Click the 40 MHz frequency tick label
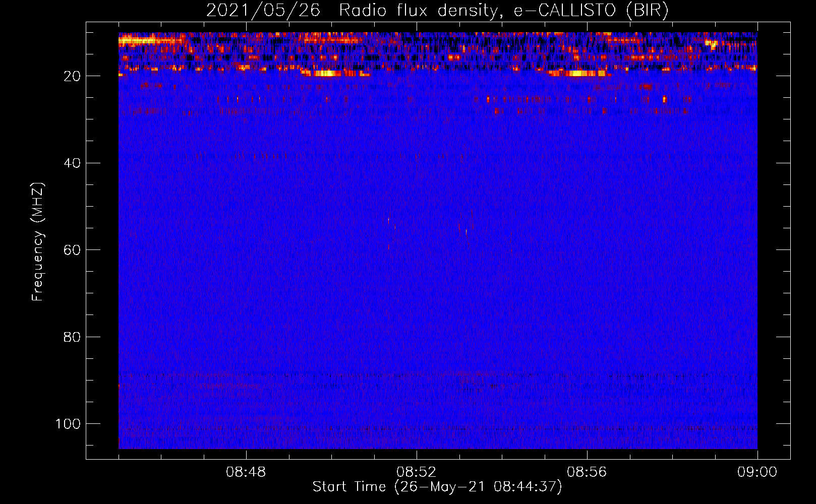816x504 pixels. pos(72,163)
